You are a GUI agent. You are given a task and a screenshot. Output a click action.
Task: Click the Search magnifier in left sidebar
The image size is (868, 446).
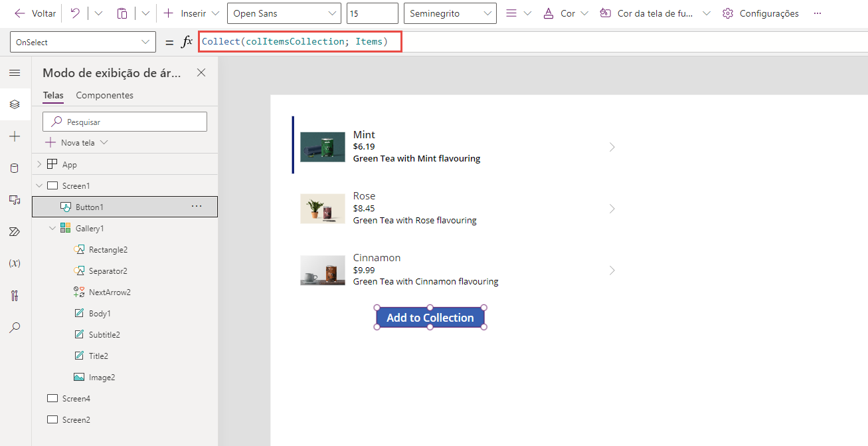pos(15,327)
